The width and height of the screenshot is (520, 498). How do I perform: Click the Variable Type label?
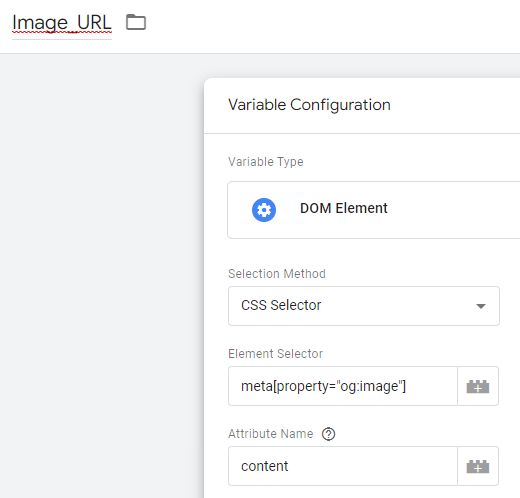pyautogui.click(x=266, y=162)
